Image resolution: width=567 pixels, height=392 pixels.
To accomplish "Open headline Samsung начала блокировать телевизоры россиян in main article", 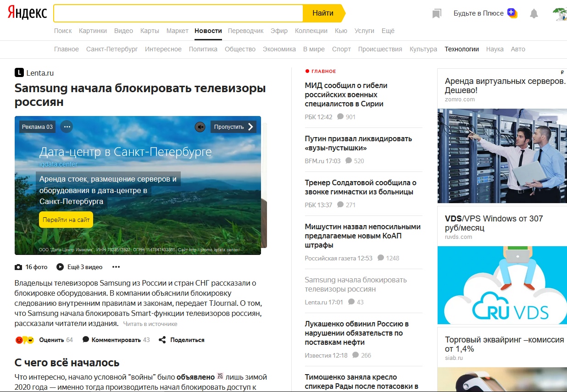I will coord(140,95).
